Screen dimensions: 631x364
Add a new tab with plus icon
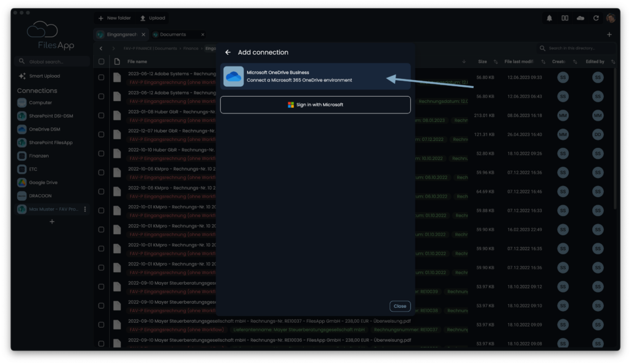click(609, 34)
